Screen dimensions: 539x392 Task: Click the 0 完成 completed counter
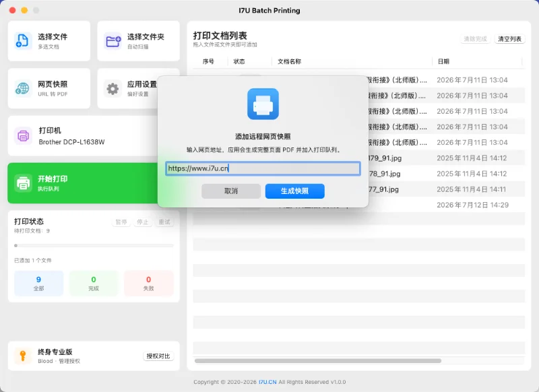(x=94, y=283)
